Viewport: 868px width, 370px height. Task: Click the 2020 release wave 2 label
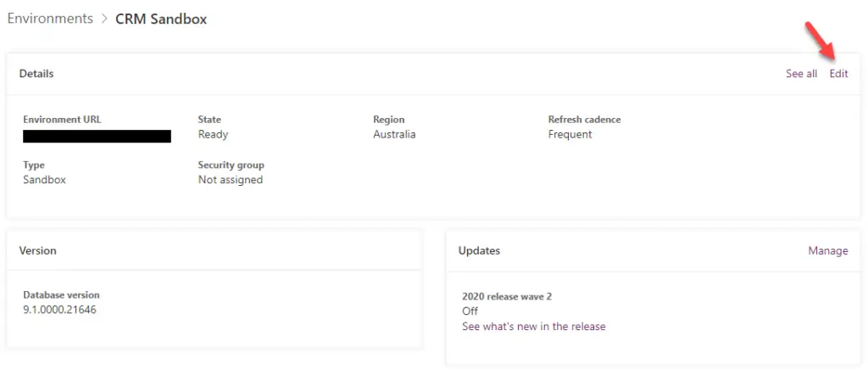[x=507, y=297]
